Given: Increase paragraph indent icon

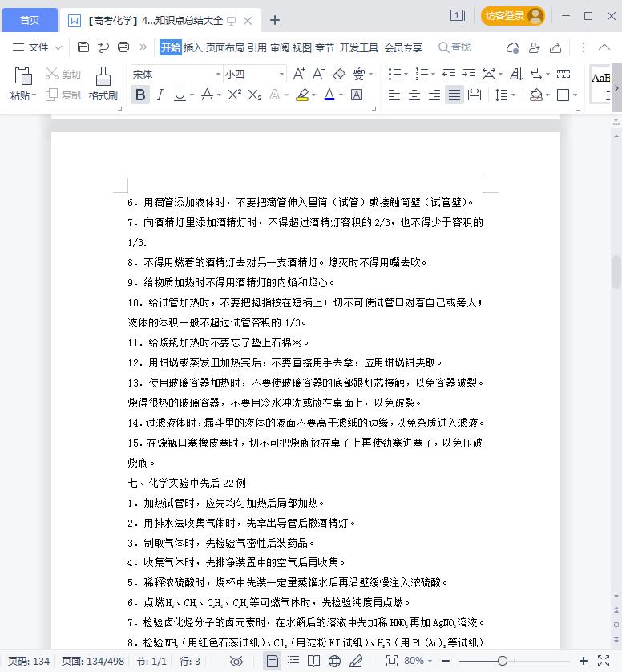Looking at the screenshot, I should coord(469,74).
